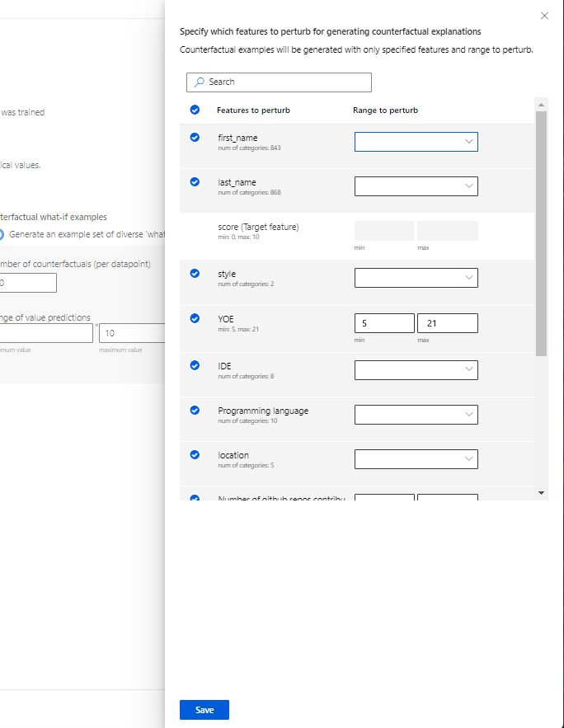Close the feature perturbation panel
The height and width of the screenshot is (728, 564).
544,16
